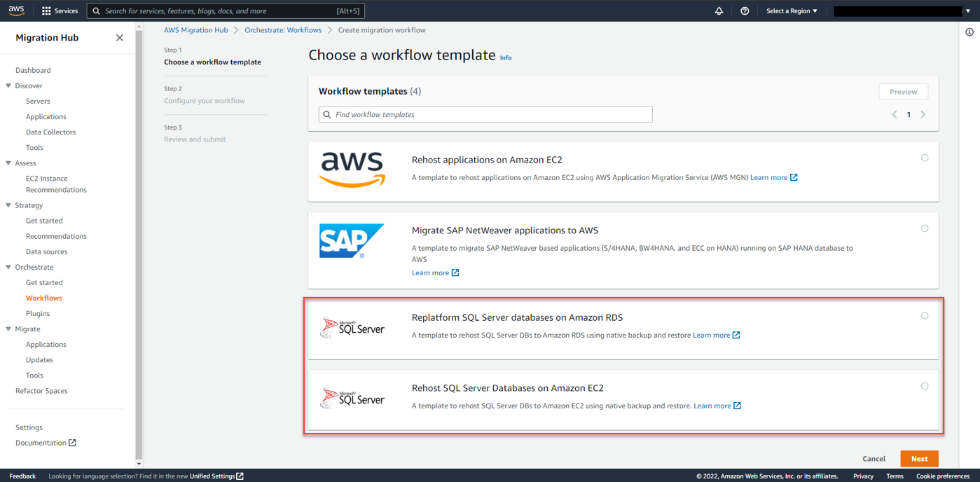
Task: Focus the AWS services search bar
Action: point(226,11)
